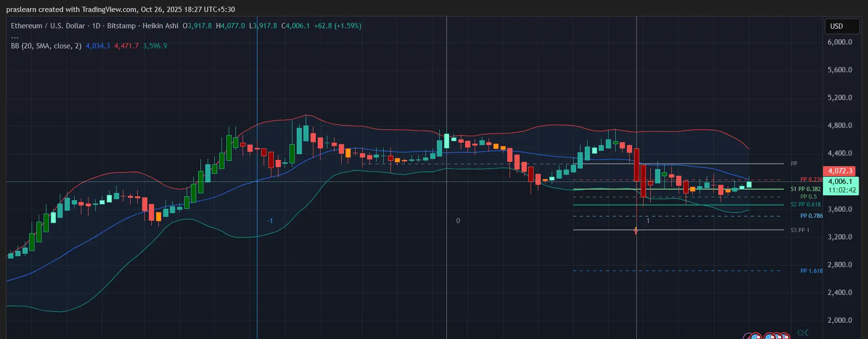Select the S2 PP 0.618 level label
Image resolution: width=868 pixels, height=339 pixels.
(x=805, y=204)
